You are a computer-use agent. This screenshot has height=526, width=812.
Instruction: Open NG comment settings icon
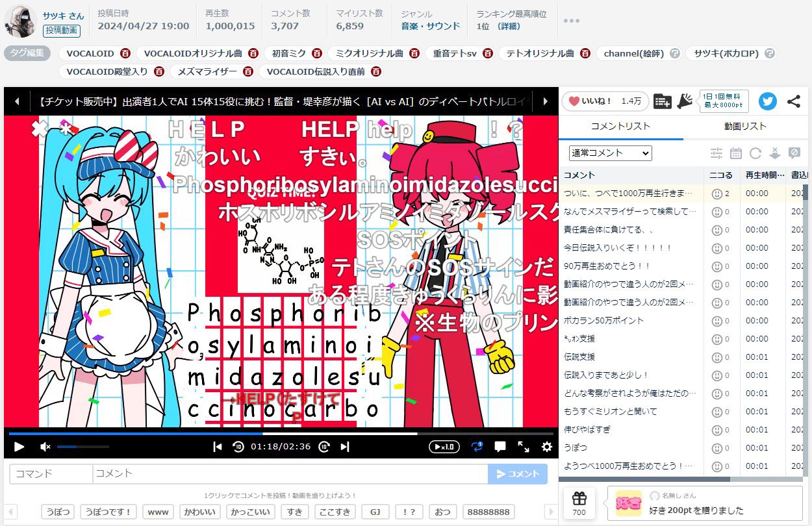(794, 153)
